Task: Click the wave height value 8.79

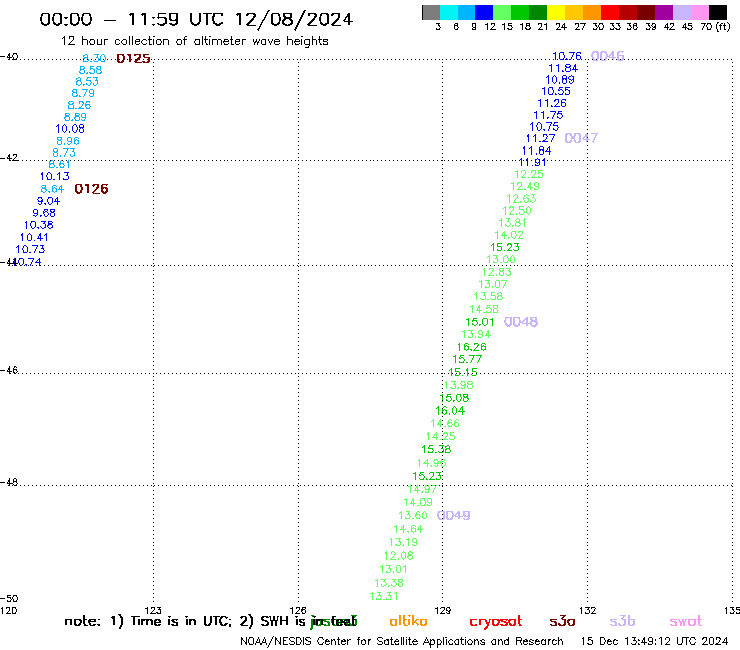Action: (x=83, y=93)
